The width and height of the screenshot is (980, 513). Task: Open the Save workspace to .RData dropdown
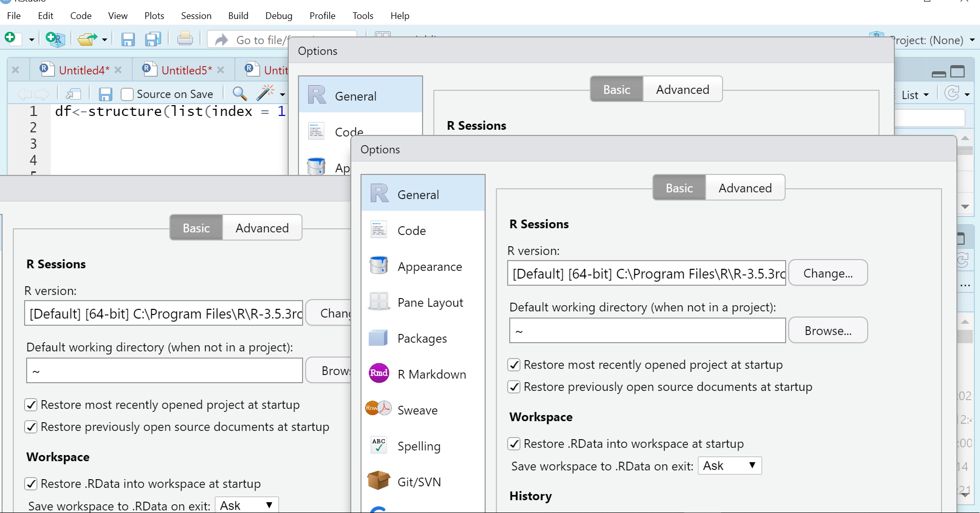(729, 466)
